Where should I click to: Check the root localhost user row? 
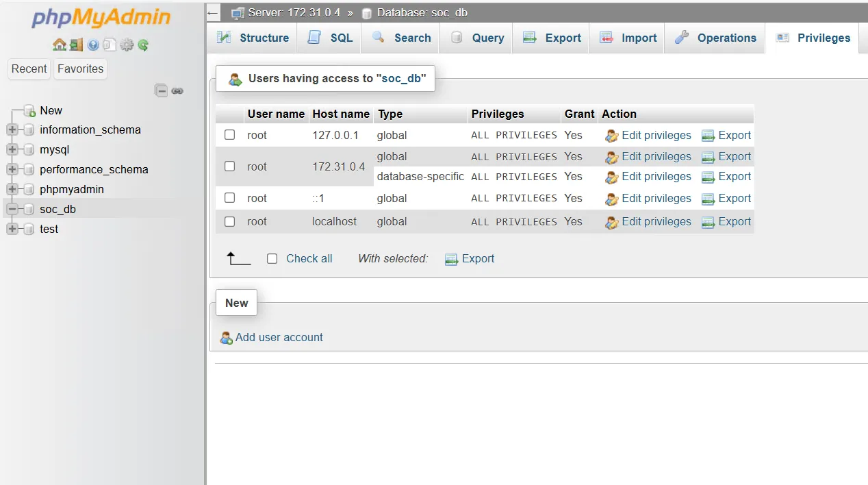(229, 221)
